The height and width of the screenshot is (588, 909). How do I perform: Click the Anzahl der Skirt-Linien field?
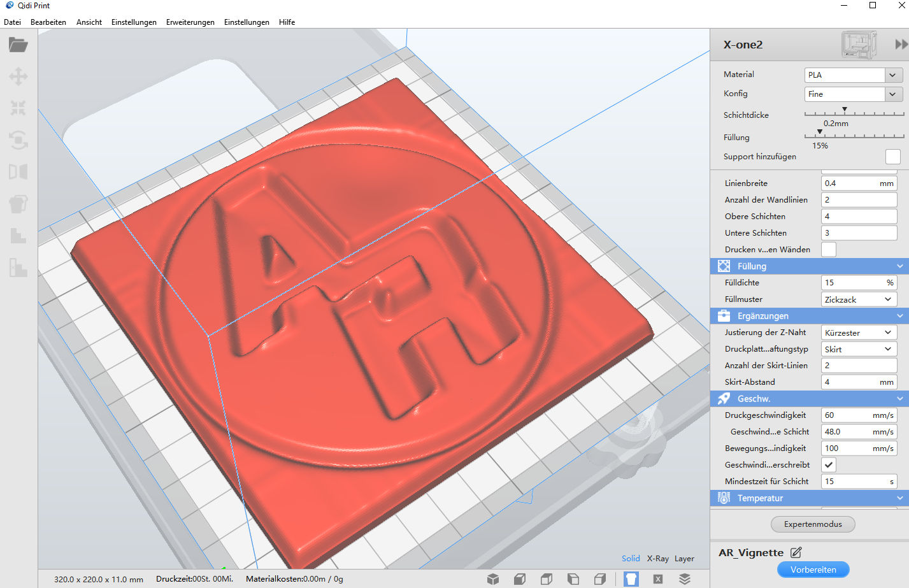click(859, 366)
